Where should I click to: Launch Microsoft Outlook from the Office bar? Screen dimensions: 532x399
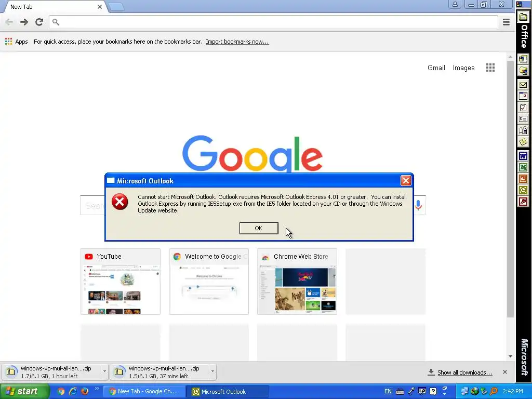[523, 190]
